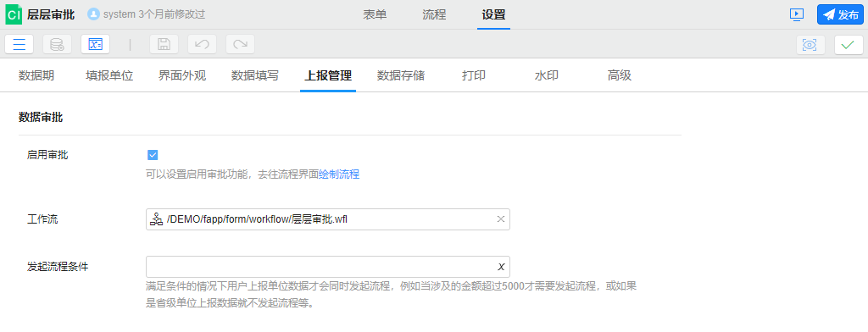Click the save disk icon
The width and height of the screenshot is (868, 332).
tap(164, 44)
